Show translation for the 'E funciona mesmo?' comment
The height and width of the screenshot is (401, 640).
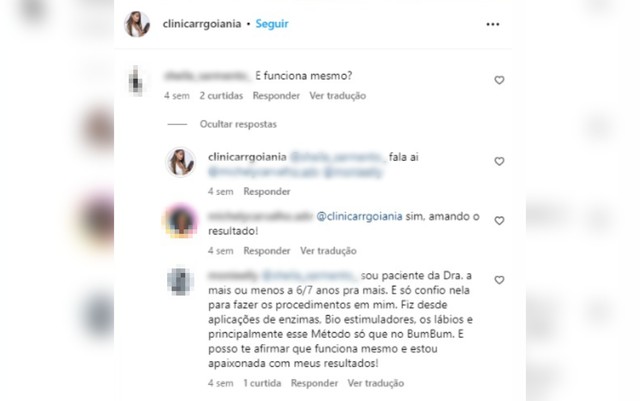click(x=338, y=96)
